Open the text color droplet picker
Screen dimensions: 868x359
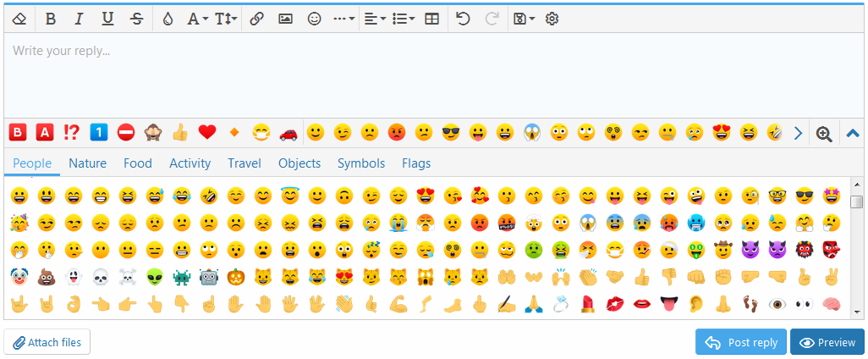coord(167,18)
